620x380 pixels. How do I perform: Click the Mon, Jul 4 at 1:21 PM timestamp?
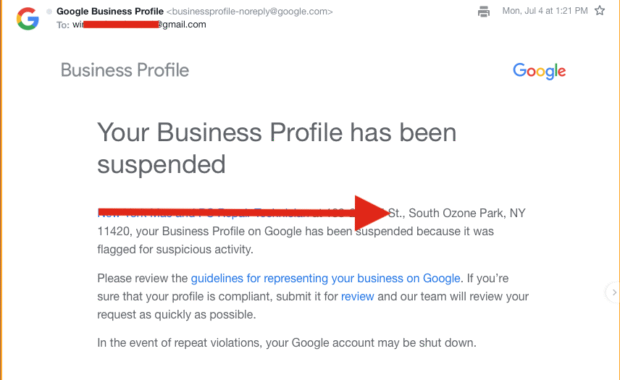click(x=544, y=11)
